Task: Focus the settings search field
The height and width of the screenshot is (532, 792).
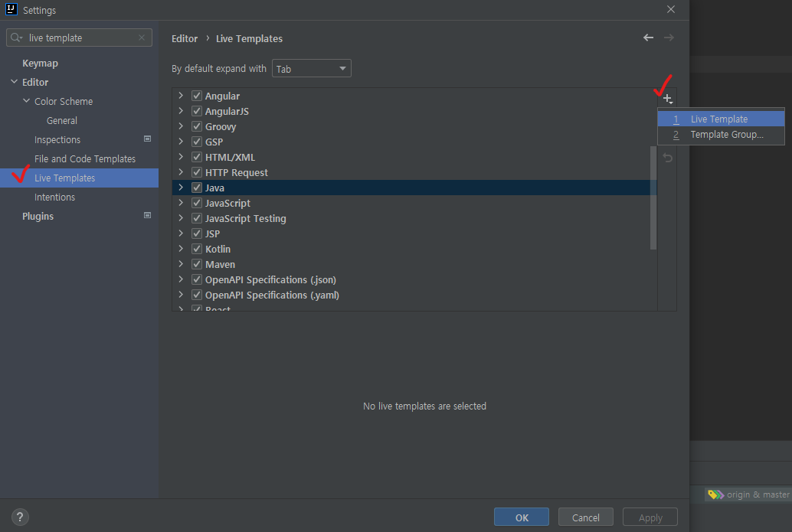Action: coord(80,38)
